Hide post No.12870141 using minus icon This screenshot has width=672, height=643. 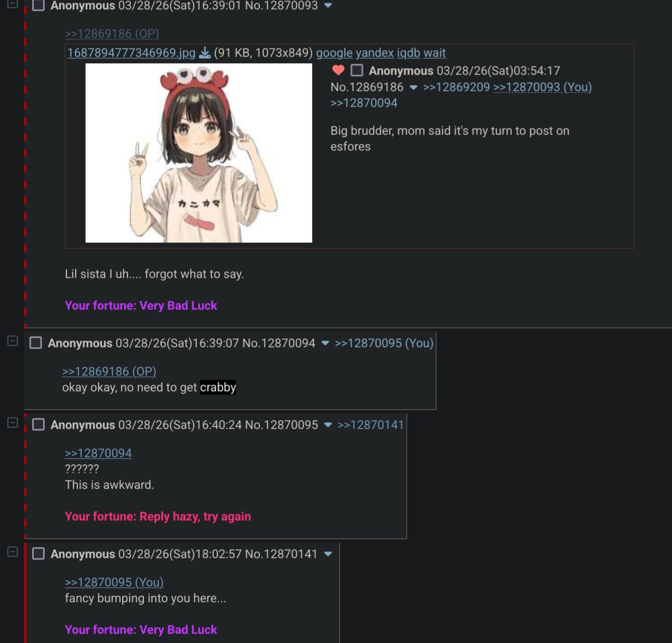[x=13, y=552]
